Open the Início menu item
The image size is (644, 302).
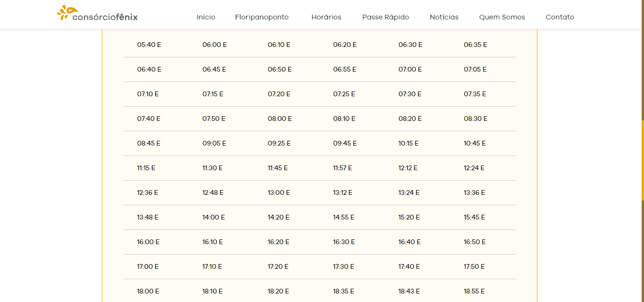206,17
